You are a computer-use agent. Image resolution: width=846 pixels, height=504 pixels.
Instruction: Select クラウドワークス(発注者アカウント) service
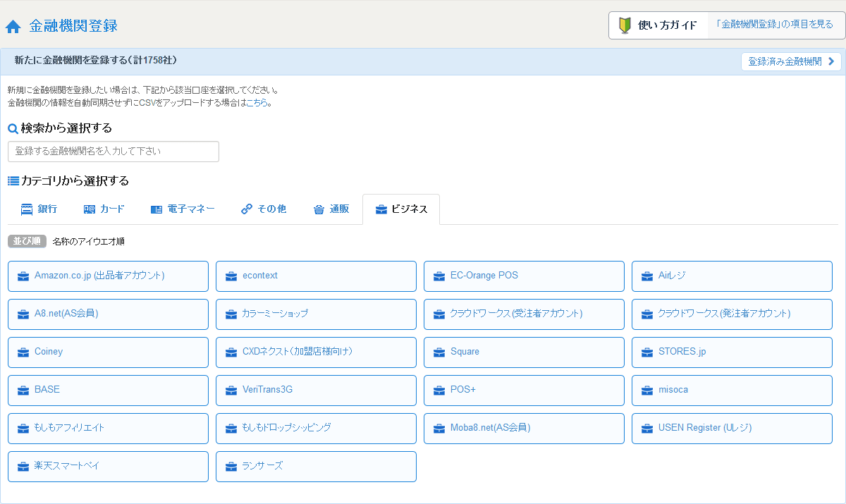[732, 314]
